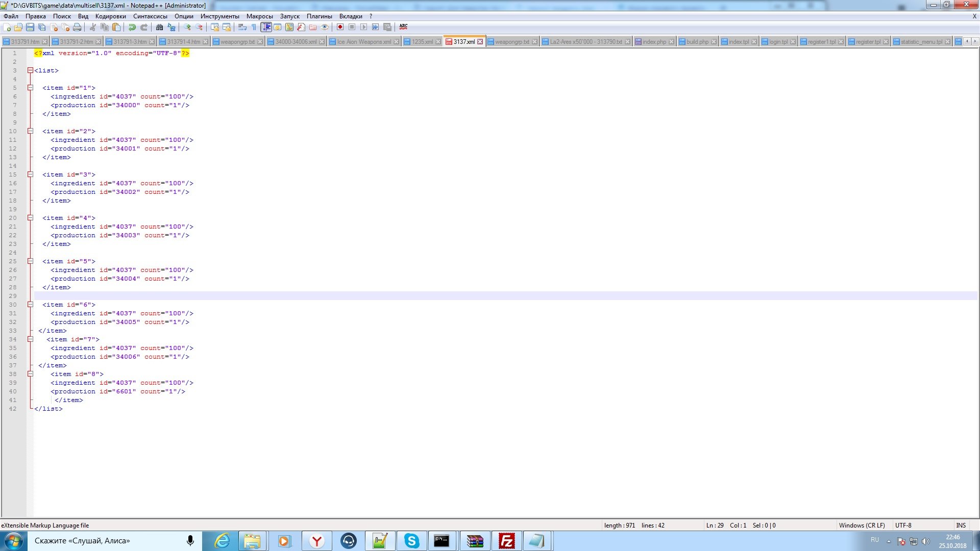
Task: Run macro multiple times icon
Action: (375, 27)
